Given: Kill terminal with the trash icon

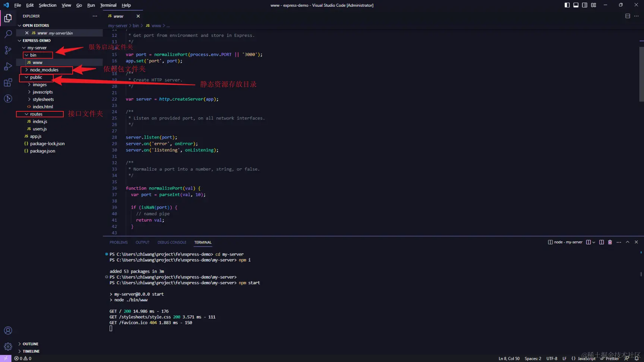Looking at the screenshot, I should tap(610, 242).
